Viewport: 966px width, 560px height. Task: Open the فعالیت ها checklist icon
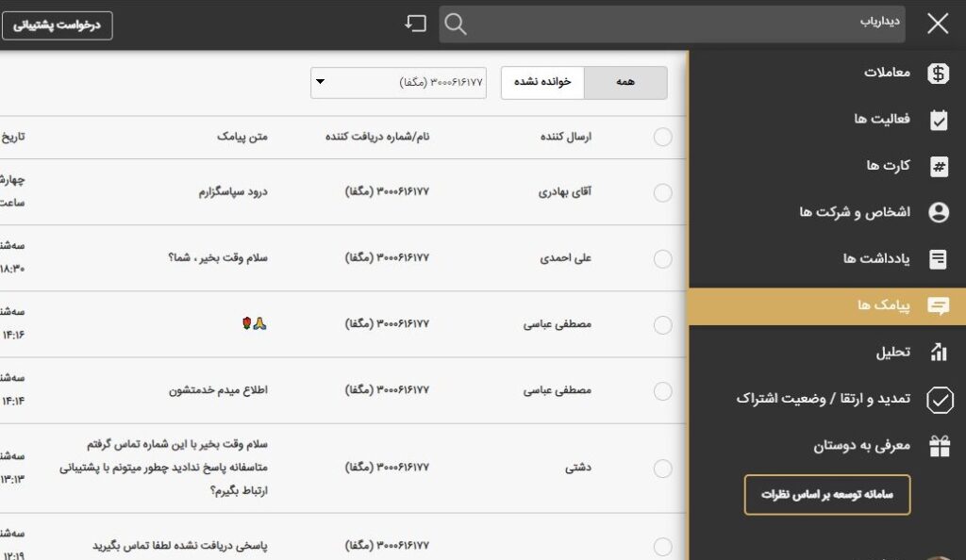[939, 120]
